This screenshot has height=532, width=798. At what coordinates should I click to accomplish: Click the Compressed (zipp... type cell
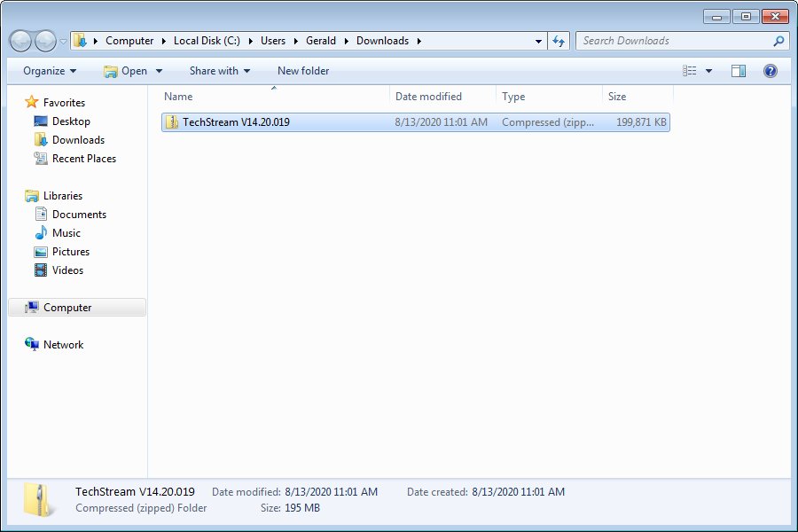548,122
